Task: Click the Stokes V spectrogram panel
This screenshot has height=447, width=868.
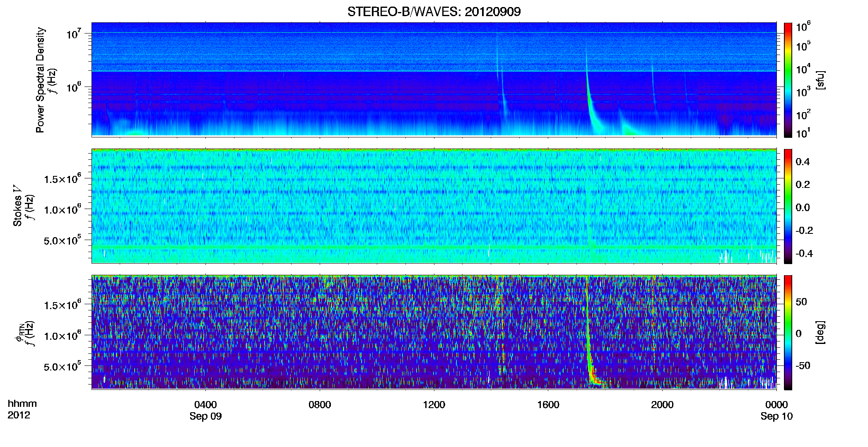Action: (x=434, y=206)
